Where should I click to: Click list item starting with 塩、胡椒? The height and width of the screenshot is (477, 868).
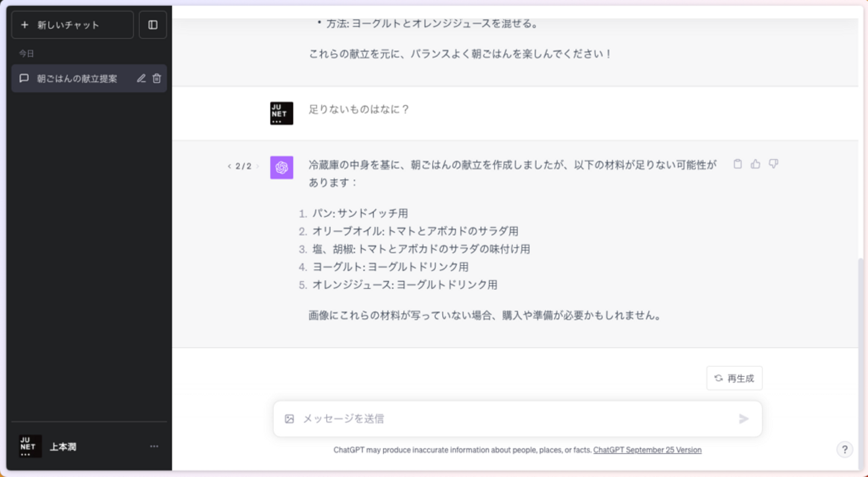[421, 249]
